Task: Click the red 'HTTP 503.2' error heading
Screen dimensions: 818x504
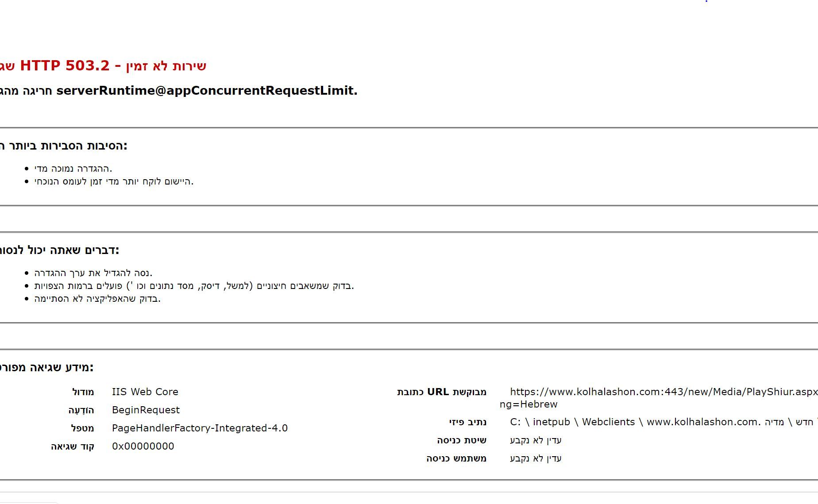Action: [103, 65]
